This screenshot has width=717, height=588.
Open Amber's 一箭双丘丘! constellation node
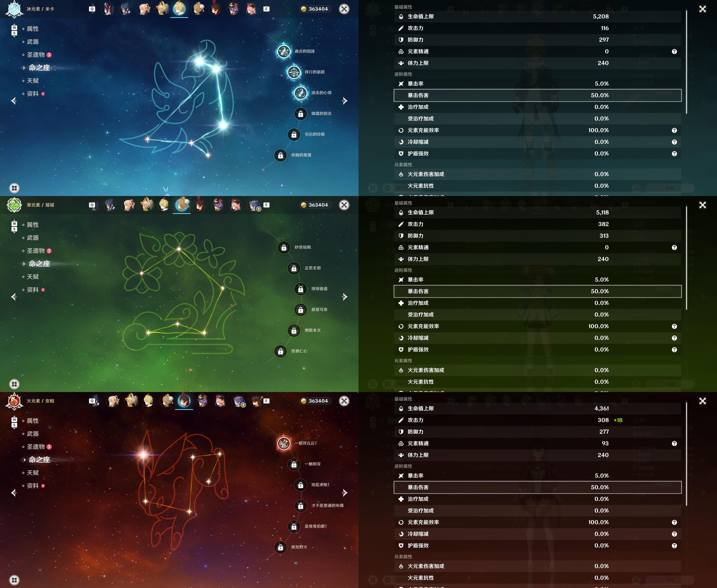coord(284,443)
